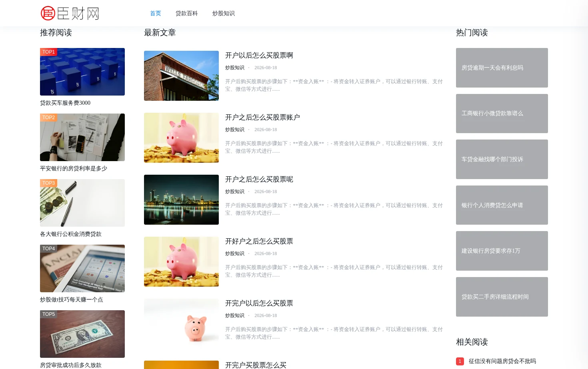Click summary text under 开户之后怎么买股票账户
The width and height of the screenshot is (588, 369).
point(334,147)
